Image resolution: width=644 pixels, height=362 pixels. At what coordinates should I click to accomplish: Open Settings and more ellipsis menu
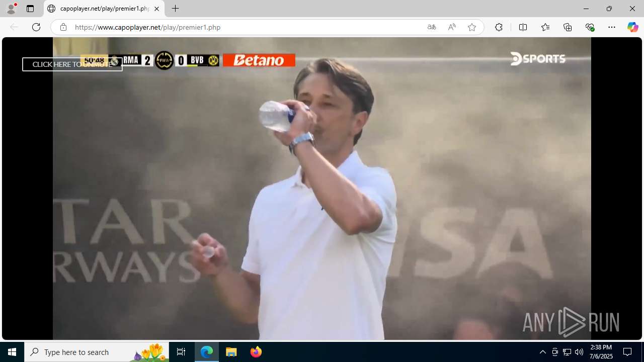(612, 27)
